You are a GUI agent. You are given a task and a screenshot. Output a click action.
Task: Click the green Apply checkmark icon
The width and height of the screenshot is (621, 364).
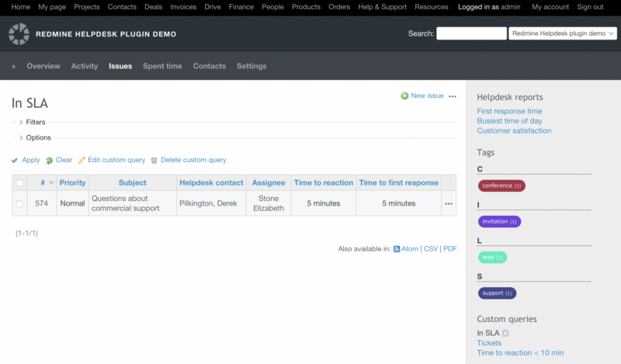click(x=15, y=161)
